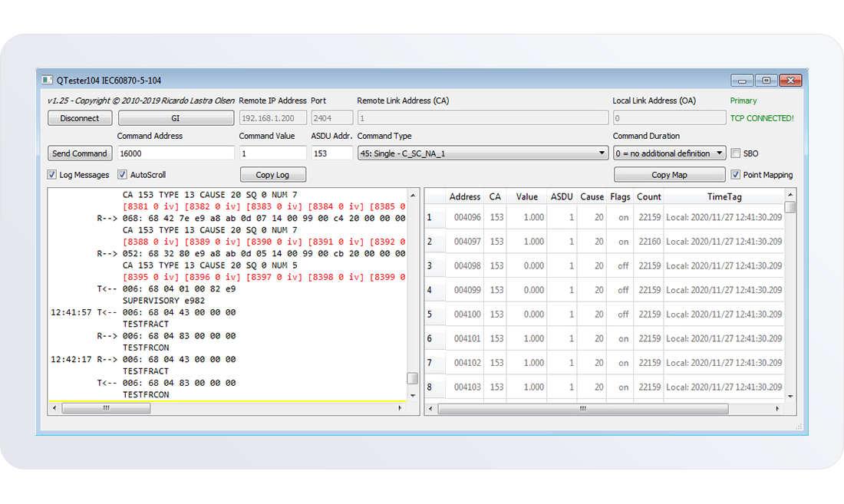Uncheck the Point Mapping checkbox
The image size is (844, 504).
pos(736,175)
